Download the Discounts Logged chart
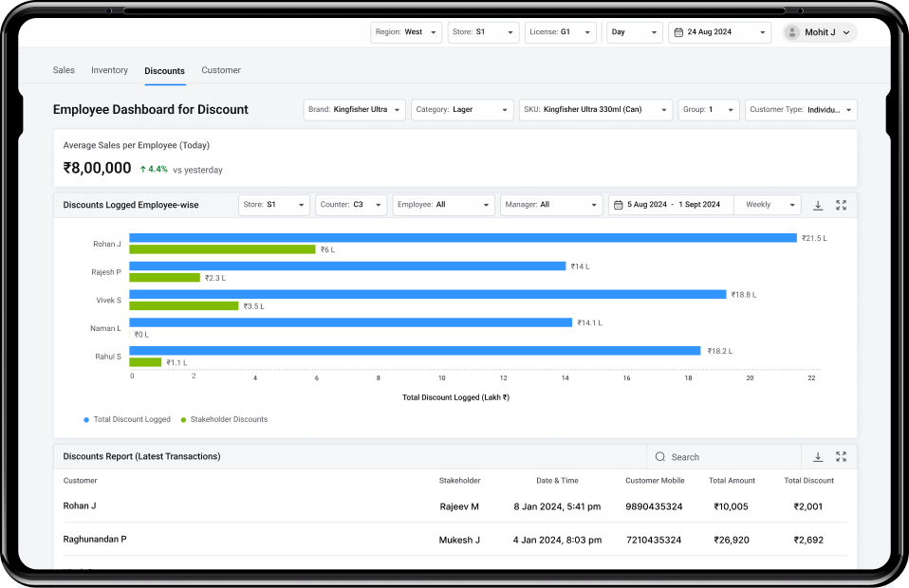 (818, 205)
